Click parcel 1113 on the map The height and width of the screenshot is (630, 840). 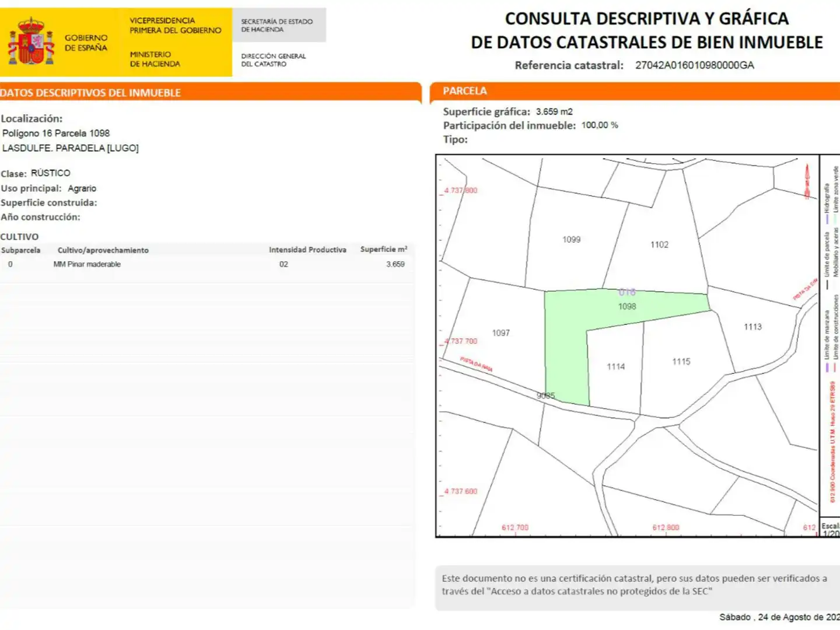752,327
